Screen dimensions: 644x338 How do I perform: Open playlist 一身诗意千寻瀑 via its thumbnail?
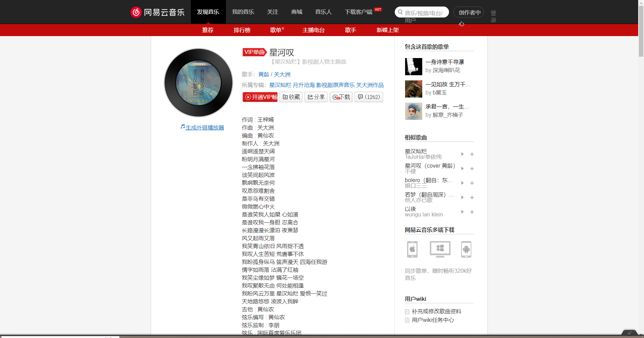[x=413, y=67]
